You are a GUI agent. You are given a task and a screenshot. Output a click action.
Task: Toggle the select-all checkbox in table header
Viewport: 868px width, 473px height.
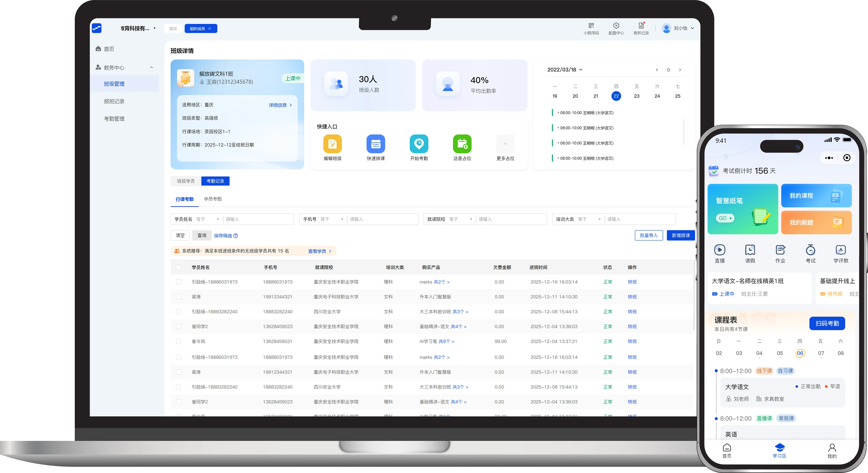point(179,267)
